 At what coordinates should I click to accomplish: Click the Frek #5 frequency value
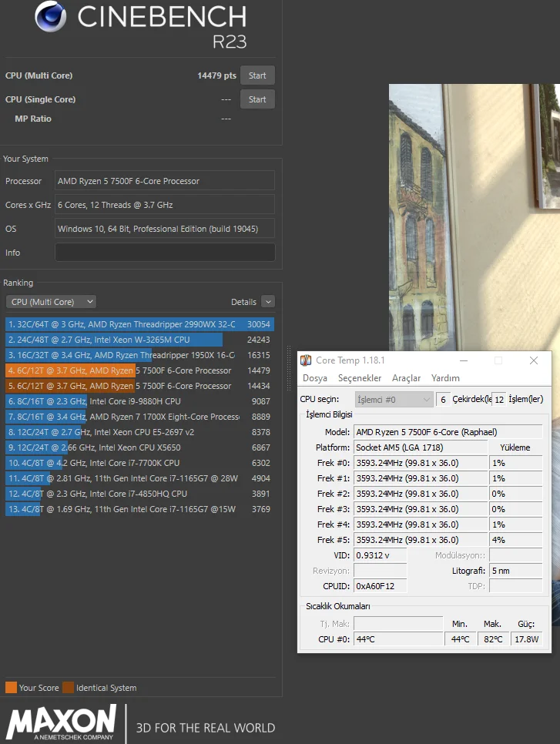[x=421, y=540]
